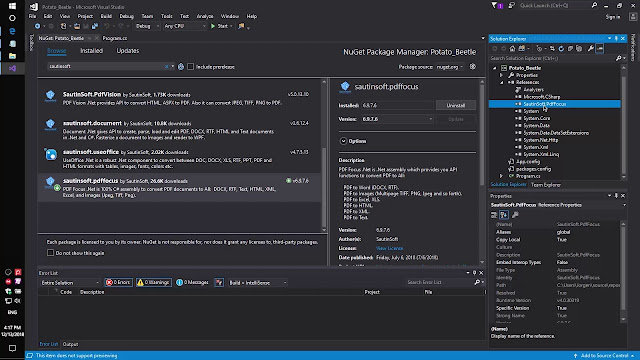The image size is (640, 360).
Task: Switch to the Output tab at bottom
Action: [70, 344]
